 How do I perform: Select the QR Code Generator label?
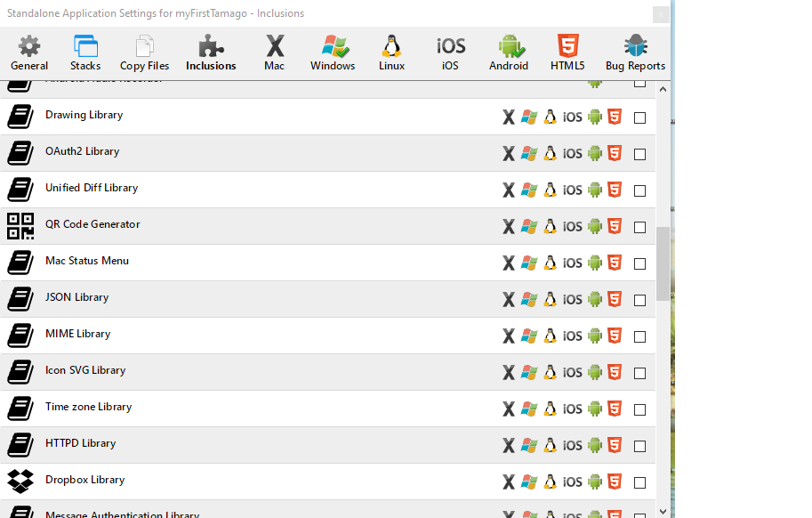coord(92,224)
